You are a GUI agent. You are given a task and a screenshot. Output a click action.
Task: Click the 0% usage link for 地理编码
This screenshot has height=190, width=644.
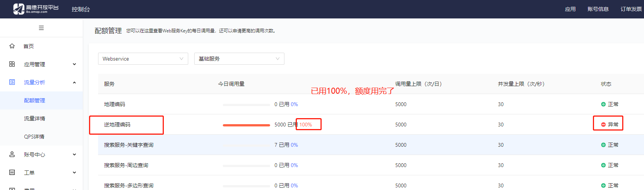[x=294, y=104]
